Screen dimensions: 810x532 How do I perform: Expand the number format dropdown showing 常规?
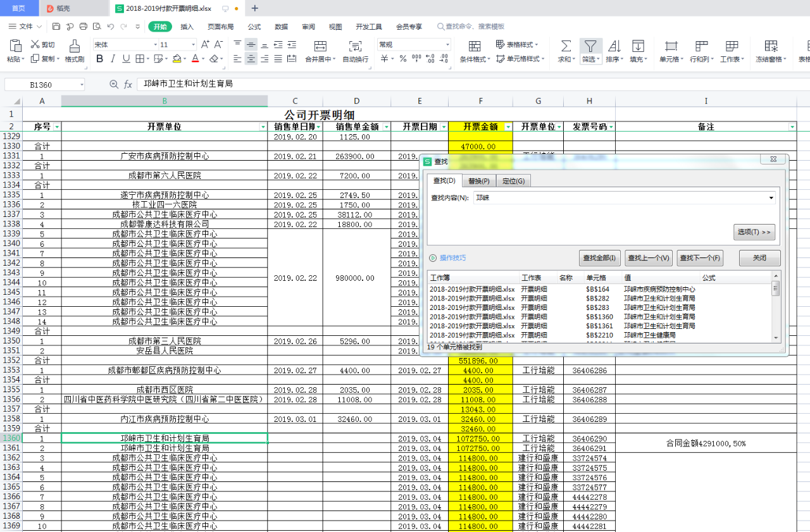[x=447, y=45]
